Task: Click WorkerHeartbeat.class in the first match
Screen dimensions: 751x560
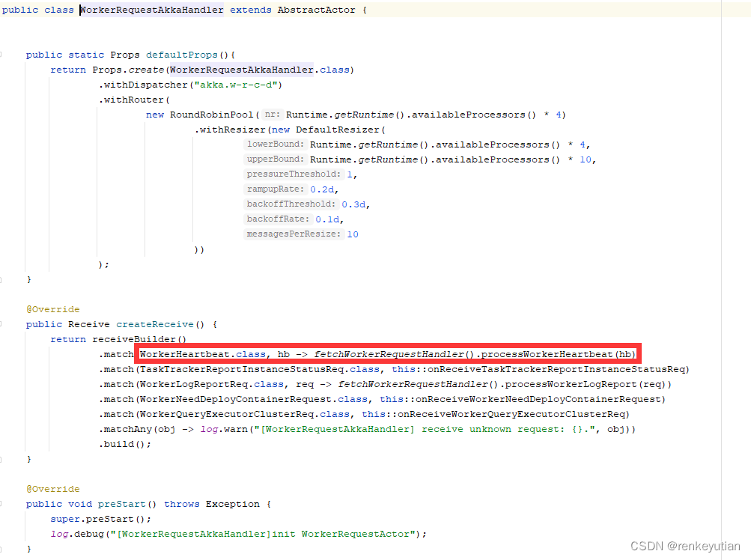Action: [203, 354]
